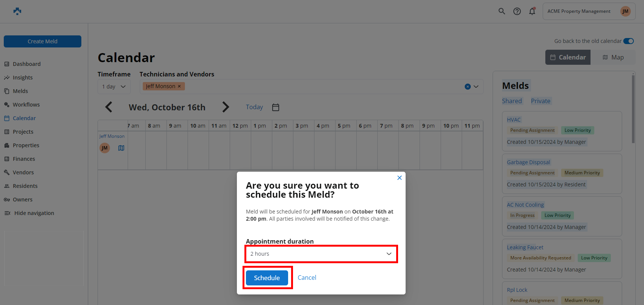
Task: Select the Private melds tab
Action: pos(540,101)
